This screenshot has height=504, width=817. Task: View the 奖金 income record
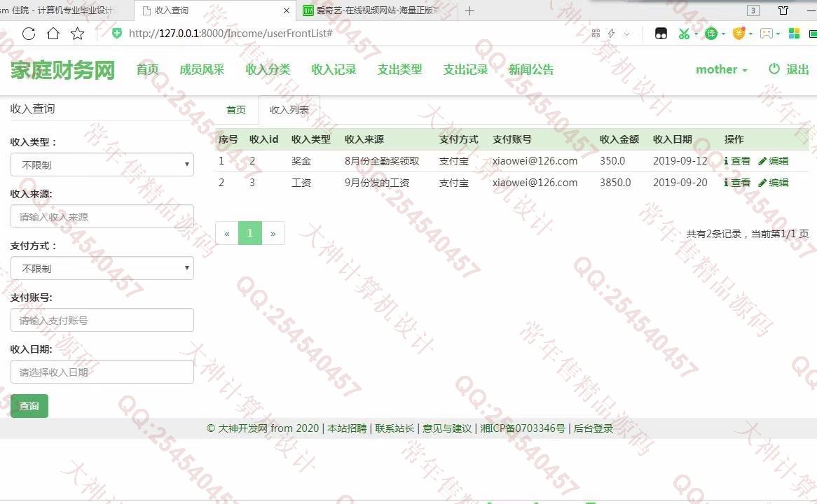[x=737, y=162]
